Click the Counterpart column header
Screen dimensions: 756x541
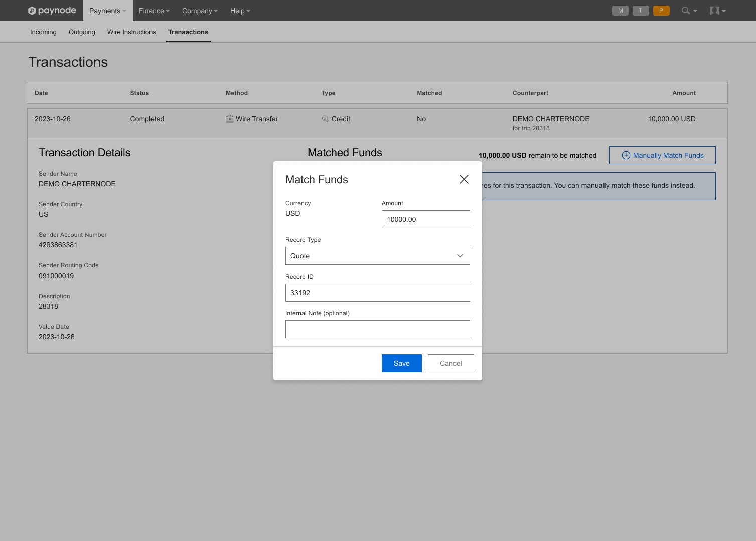(x=530, y=93)
